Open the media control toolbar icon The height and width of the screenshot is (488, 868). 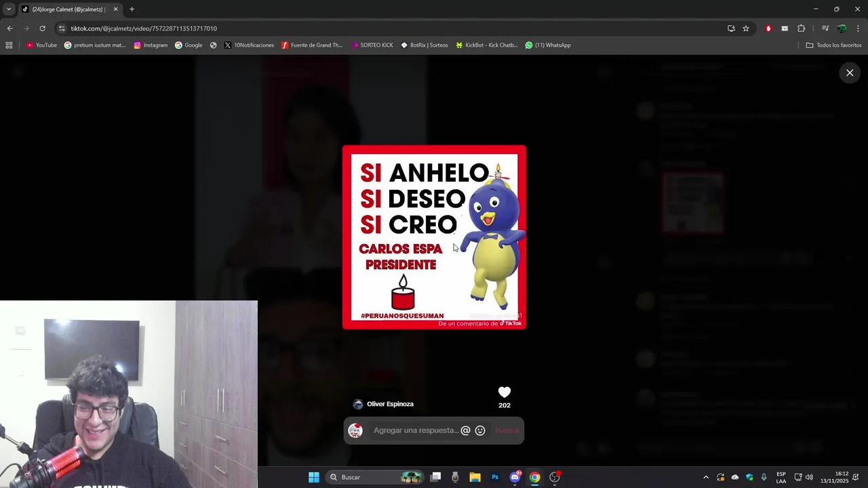coord(825,28)
